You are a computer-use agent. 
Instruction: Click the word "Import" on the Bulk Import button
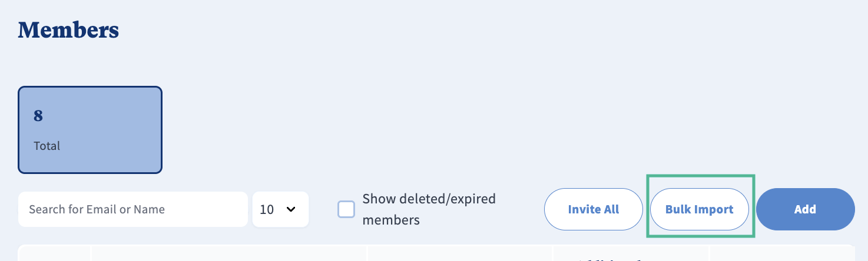[x=714, y=209]
